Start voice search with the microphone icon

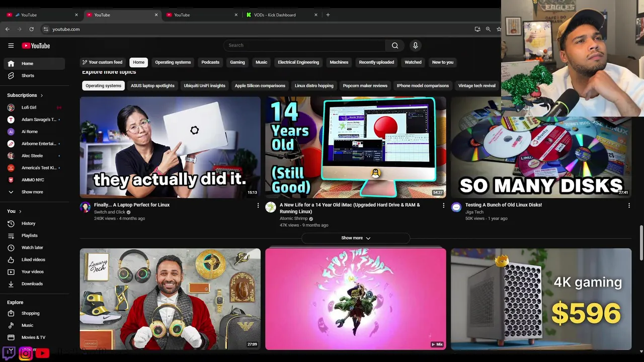coord(415,45)
